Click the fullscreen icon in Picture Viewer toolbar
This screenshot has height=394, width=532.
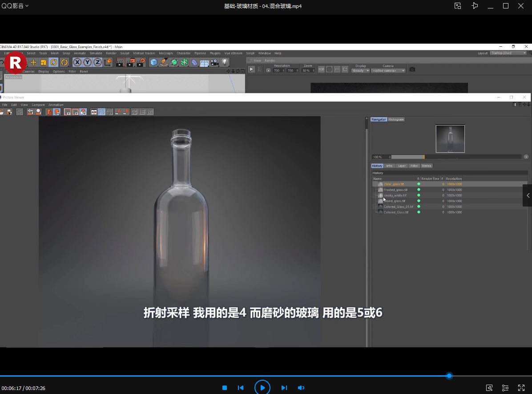150,112
